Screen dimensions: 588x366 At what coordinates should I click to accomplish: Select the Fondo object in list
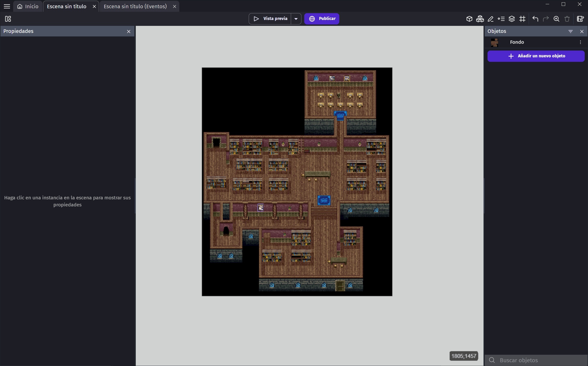pyautogui.click(x=536, y=42)
